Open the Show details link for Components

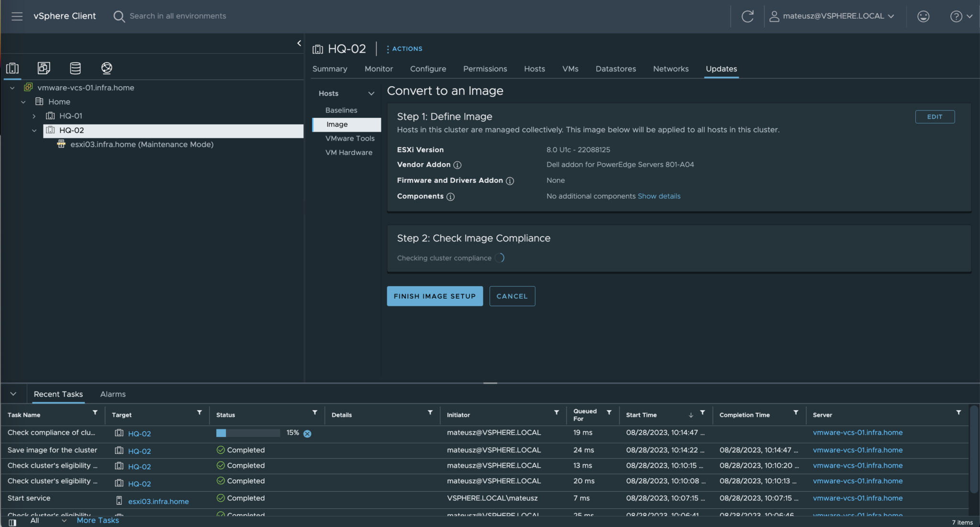659,196
